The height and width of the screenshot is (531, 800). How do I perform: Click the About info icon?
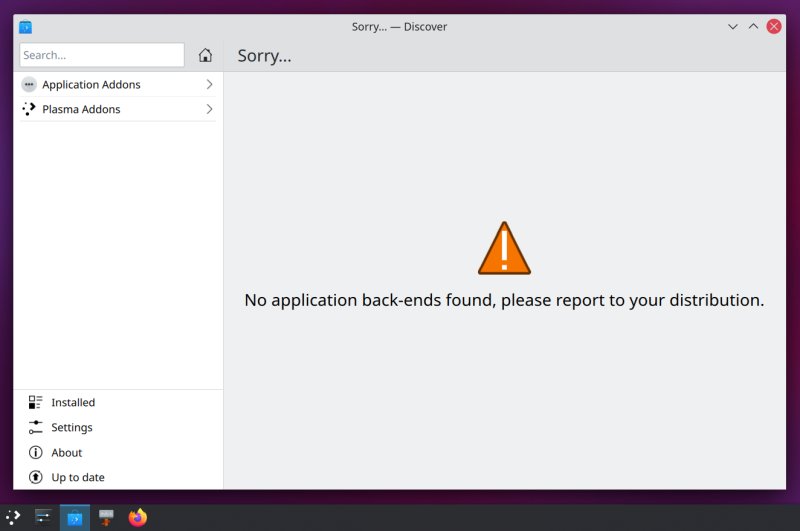click(36, 452)
